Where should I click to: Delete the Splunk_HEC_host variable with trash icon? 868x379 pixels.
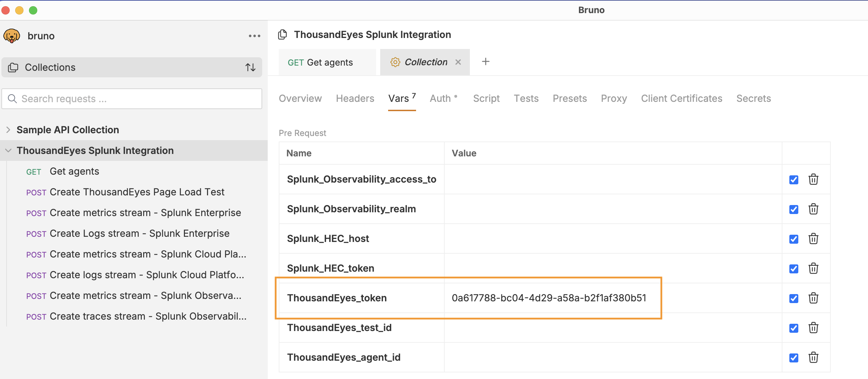(813, 239)
